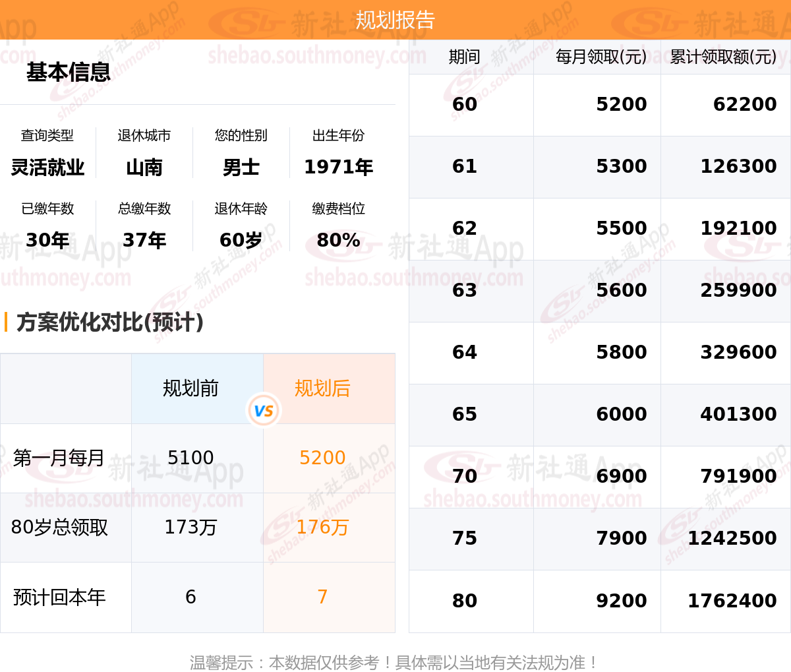The image size is (791, 672).
Task: Click monthly amount 6900
Action: 622,476
